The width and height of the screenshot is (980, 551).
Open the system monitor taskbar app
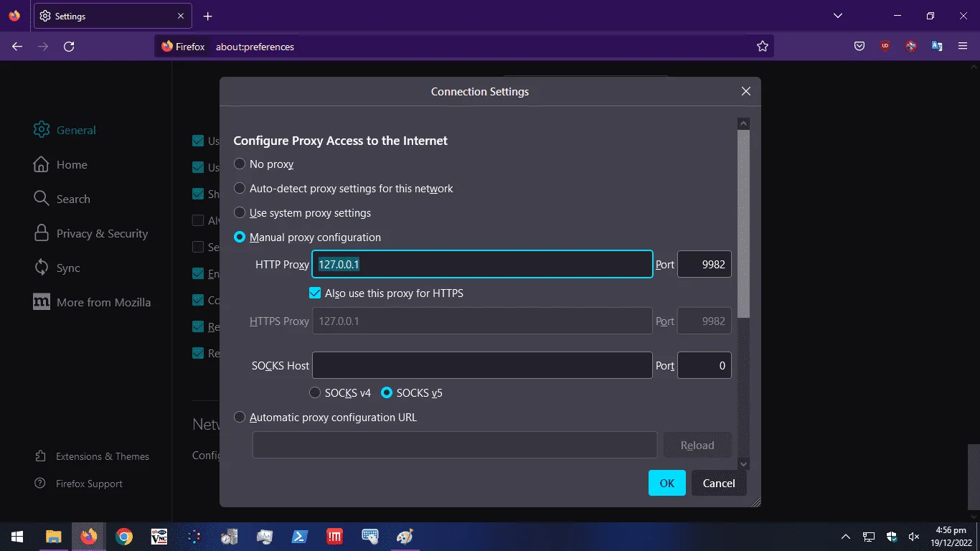coord(264,537)
